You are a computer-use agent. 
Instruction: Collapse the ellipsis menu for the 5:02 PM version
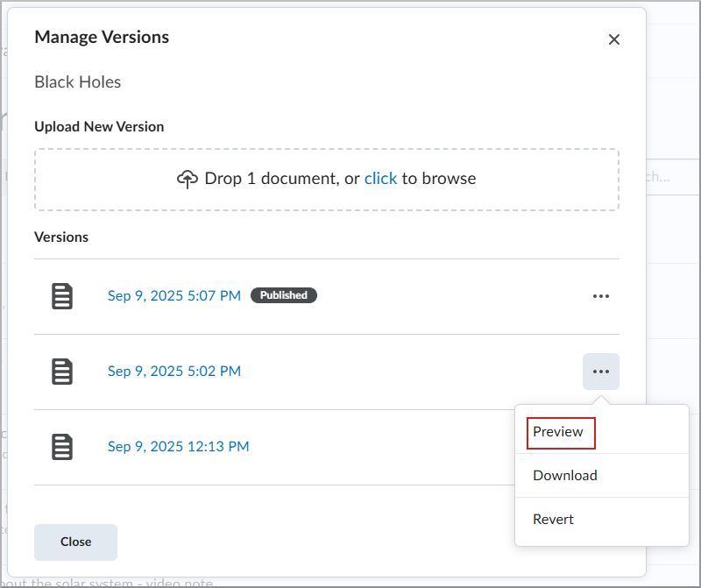600,372
